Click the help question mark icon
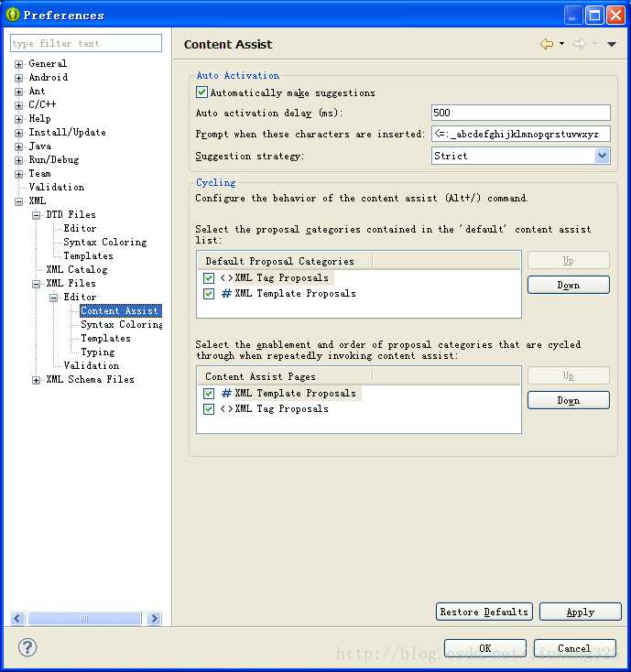 (27, 647)
